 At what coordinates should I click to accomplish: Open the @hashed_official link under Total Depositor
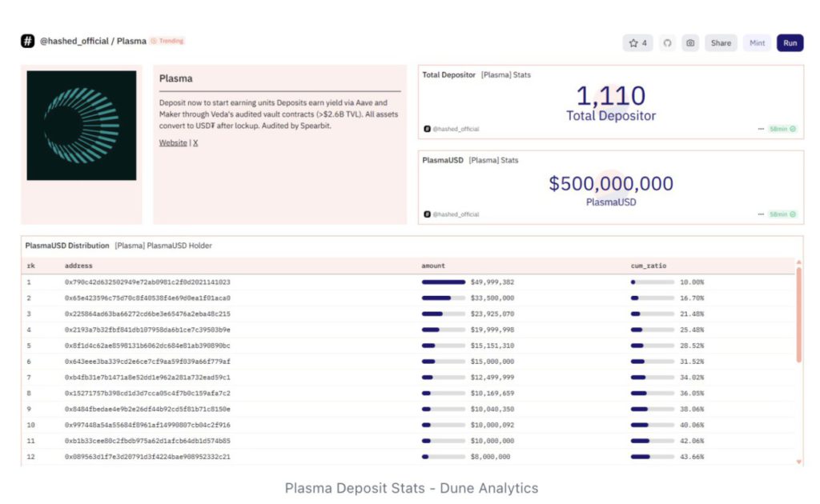(456, 129)
